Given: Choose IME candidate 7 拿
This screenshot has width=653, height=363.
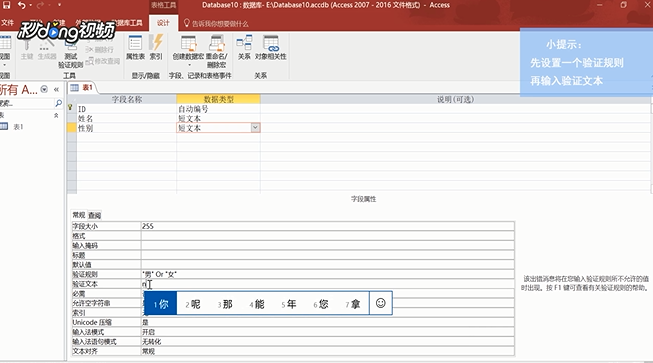Looking at the screenshot, I should pyautogui.click(x=353, y=304).
